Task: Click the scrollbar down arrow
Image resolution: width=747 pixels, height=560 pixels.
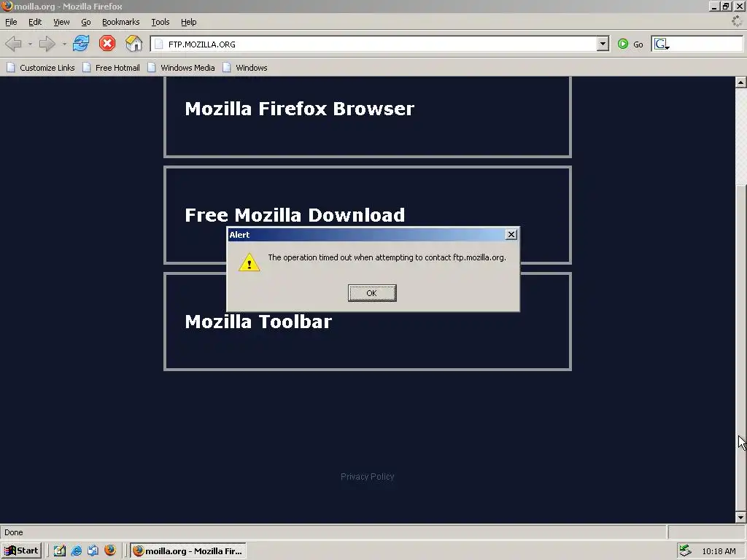Action: click(741, 517)
